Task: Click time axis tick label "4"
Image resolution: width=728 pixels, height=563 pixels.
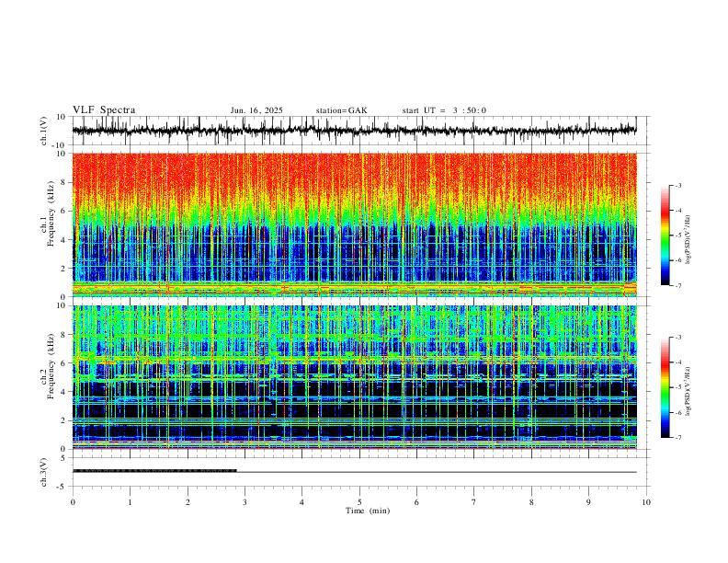Action: click(302, 502)
